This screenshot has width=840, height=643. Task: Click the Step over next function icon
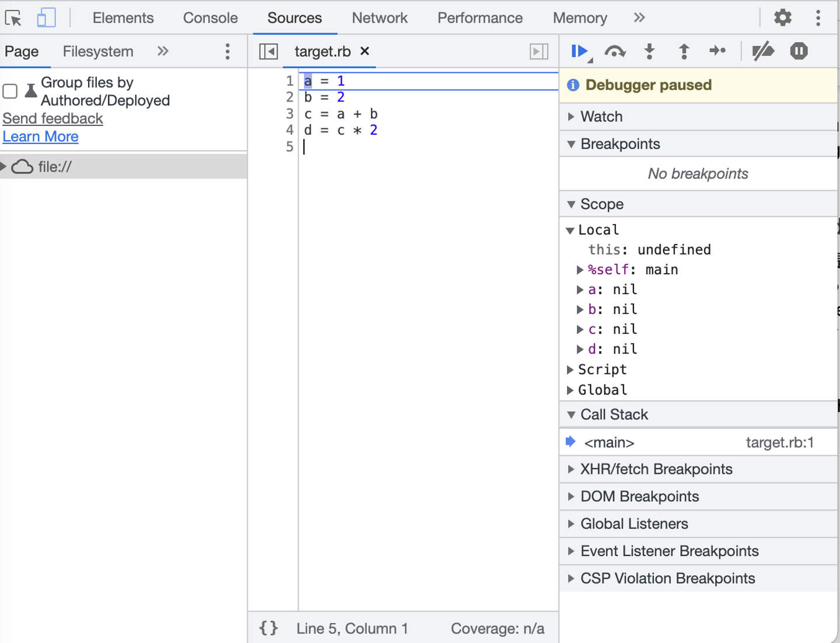615,51
